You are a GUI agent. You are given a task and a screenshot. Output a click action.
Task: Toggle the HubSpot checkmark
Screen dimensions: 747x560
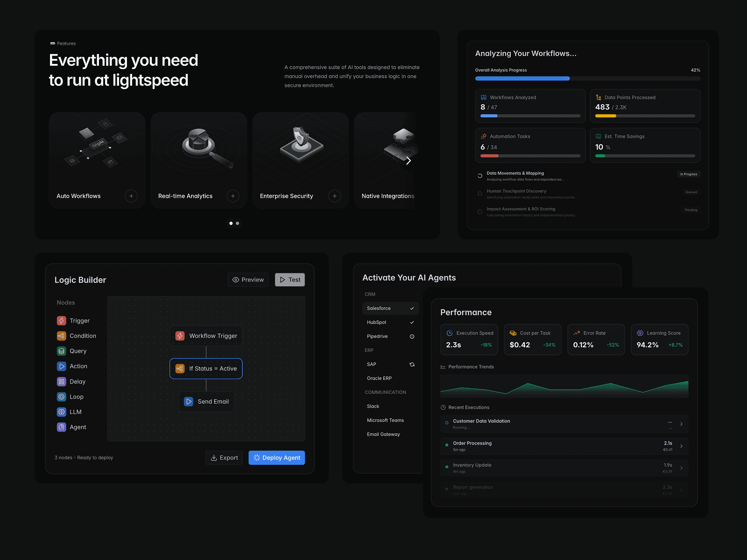click(412, 322)
